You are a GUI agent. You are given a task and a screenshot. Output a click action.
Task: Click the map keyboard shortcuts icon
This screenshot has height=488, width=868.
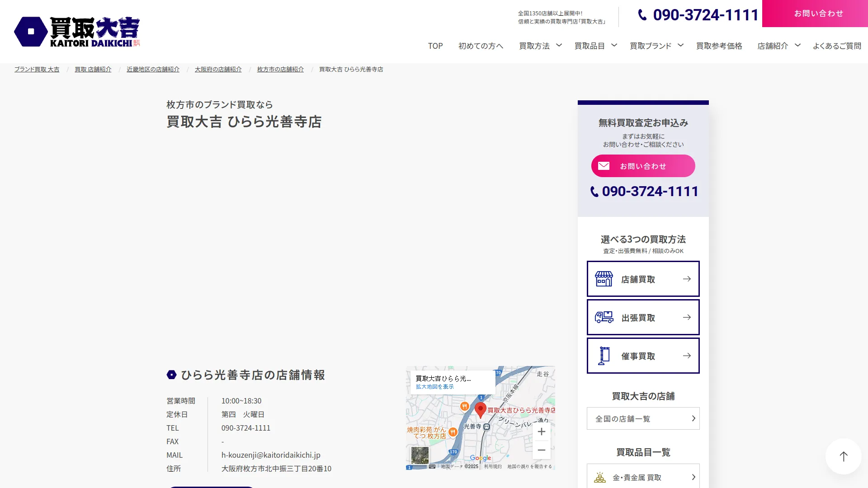(432, 466)
